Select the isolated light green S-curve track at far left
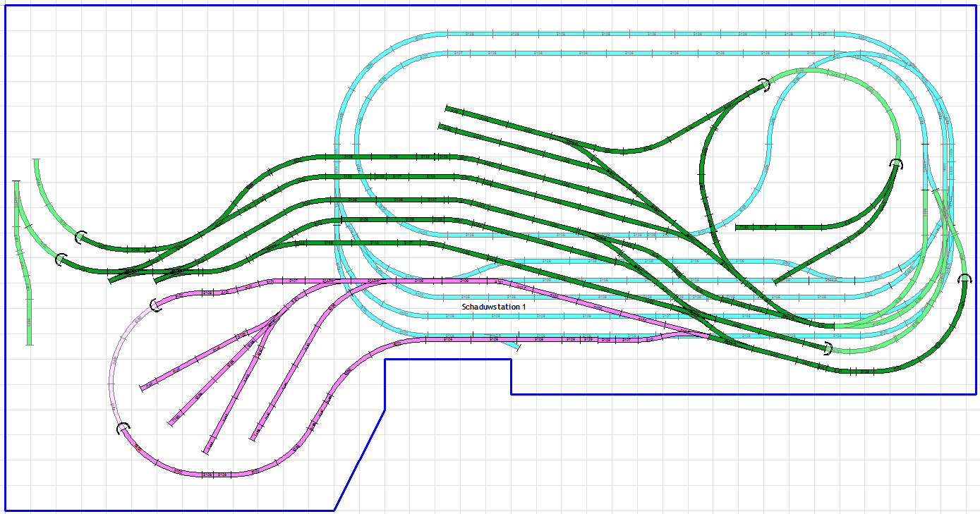 point(23,263)
